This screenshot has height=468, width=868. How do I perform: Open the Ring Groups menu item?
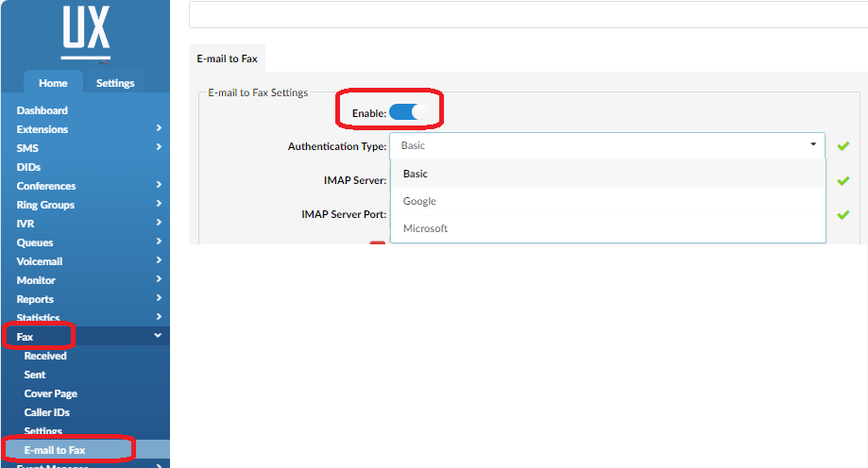tap(45, 205)
